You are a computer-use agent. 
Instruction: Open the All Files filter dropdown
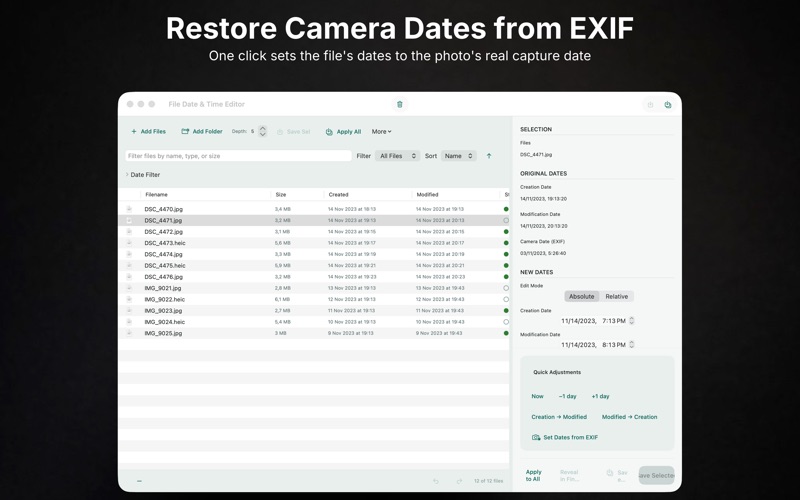(x=397, y=156)
